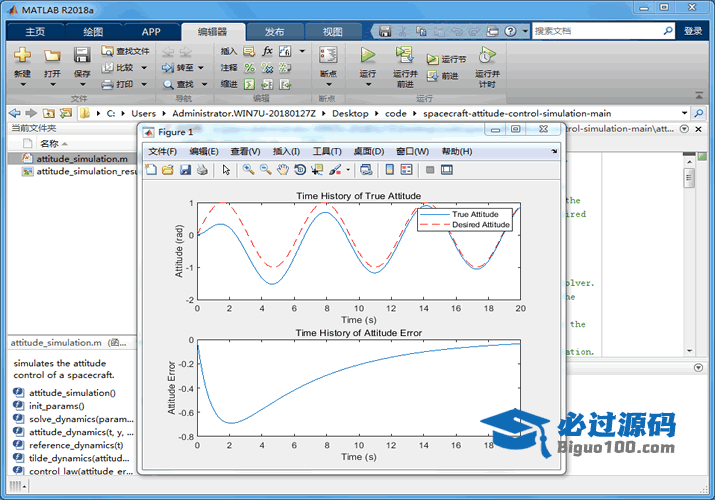Open Help question mark icon
Viewport: 715px width, 500px height.
[511, 31]
